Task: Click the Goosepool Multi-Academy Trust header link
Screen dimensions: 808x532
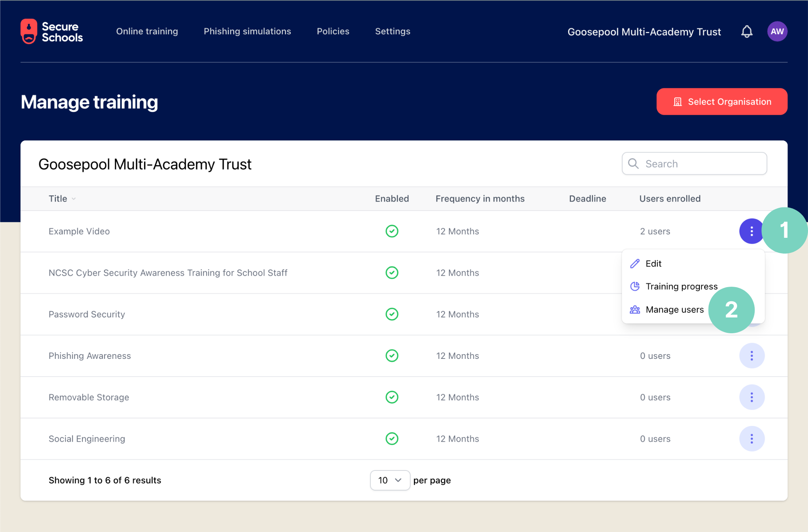Action: click(644, 32)
